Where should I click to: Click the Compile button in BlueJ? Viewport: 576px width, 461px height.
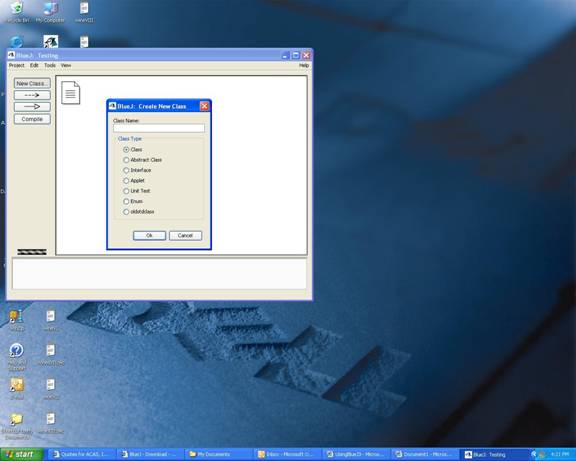(32, 119)
